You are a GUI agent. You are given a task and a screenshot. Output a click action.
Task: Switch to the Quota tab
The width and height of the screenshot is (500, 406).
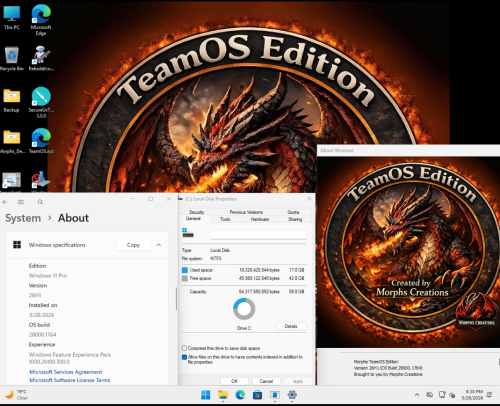pos(293,212)
